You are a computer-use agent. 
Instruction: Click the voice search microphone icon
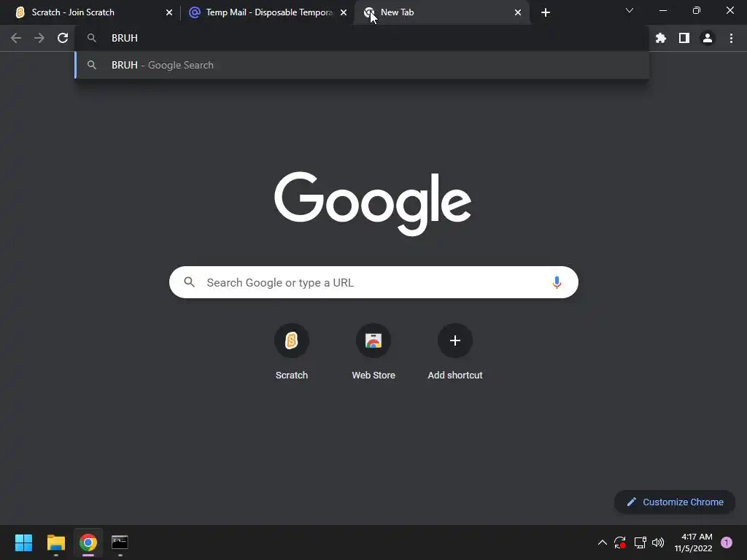coord(557,282)
